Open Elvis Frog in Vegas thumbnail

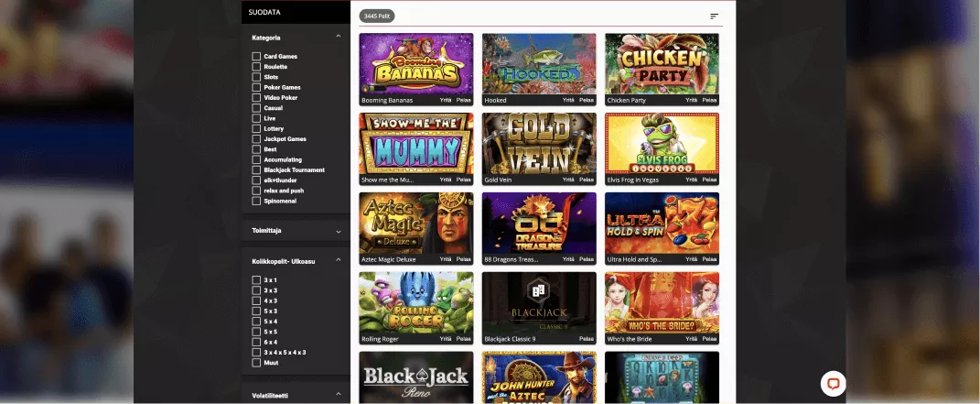(662, 143)
